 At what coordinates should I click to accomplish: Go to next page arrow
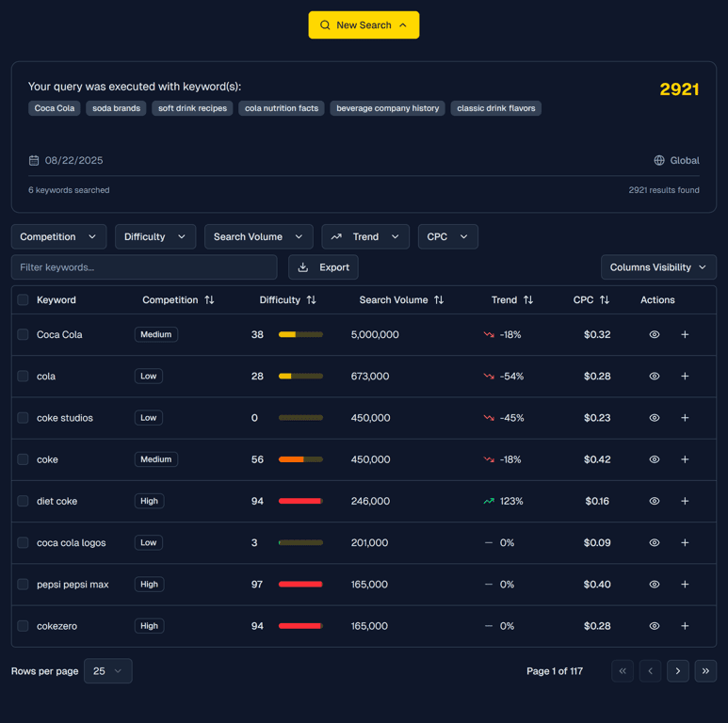[678, 671]
